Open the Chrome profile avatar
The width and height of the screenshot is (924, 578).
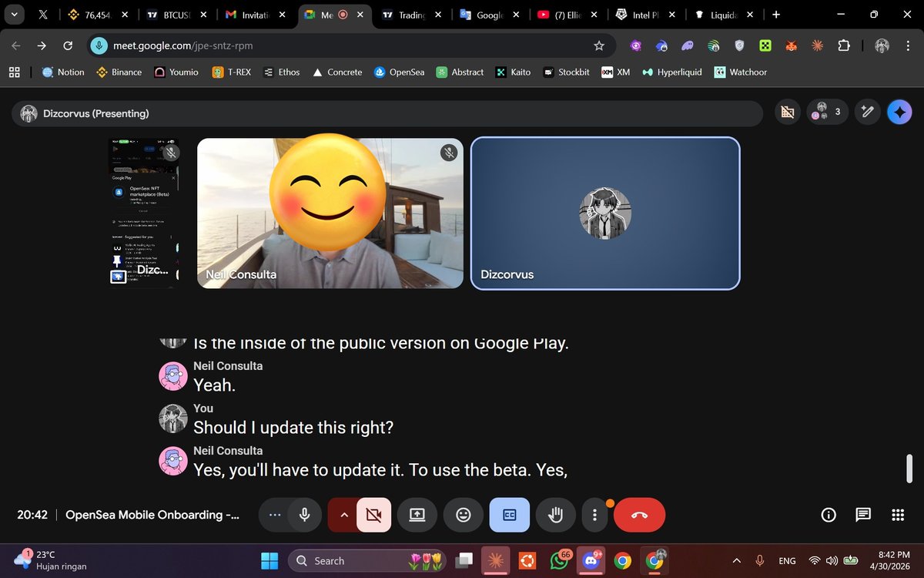click(882, 45)
